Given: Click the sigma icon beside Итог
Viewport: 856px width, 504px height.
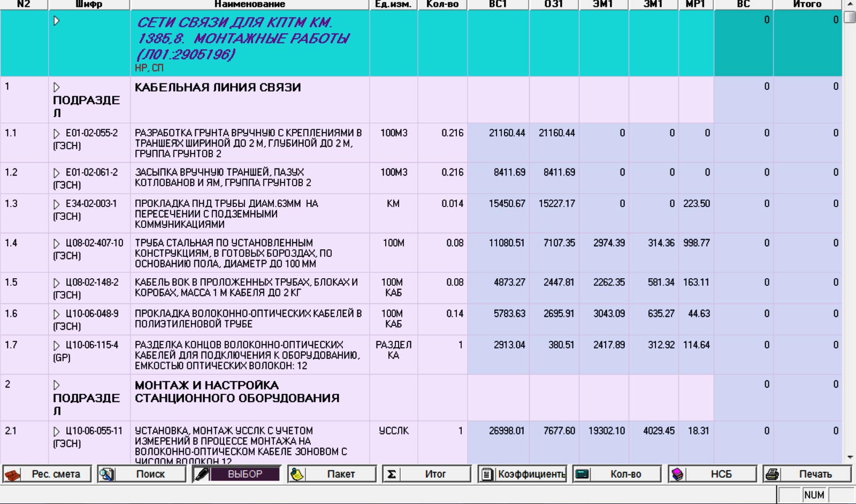Looking at the screenshot, I should (x=392, y=474).
